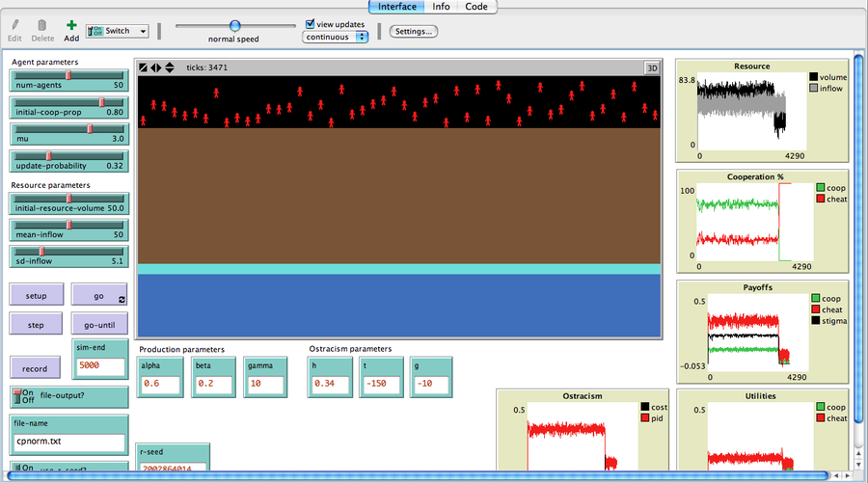
Task: Click the Edit pencil icon
Action: pos(15,25)
